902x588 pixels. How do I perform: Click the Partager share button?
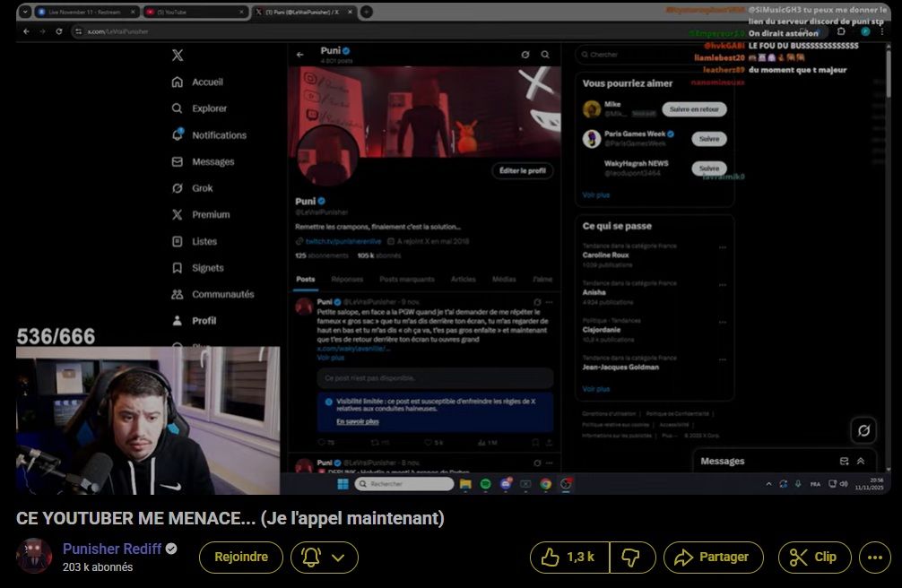[713, 558]
